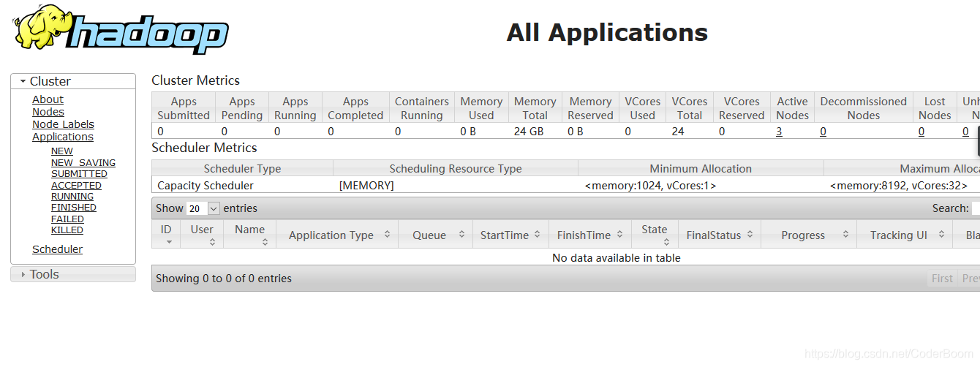980x367 pixels.
Task: Click the VCores Total value 24
Action: click(x=678, y=132)
